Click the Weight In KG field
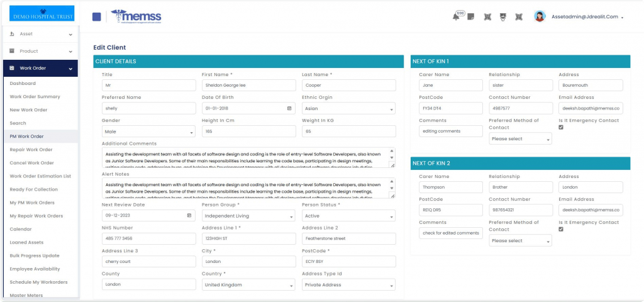 tap(348, 131)
